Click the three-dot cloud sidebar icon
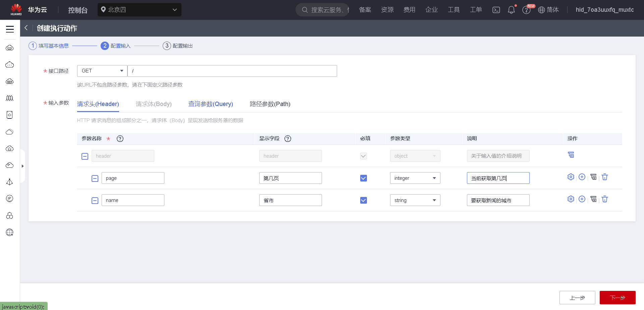The image size is (644, 310). (x=10, y=64)
